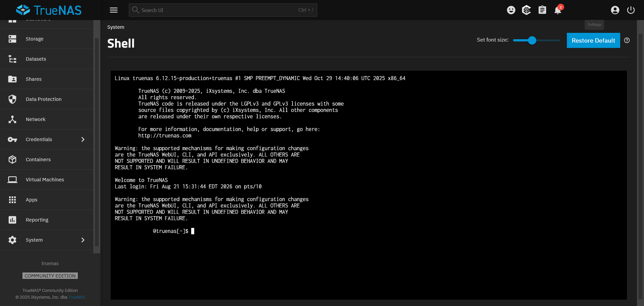Click the power button icon
Image resolution: width=644 pixels, height=306 pixels.
coord(631,10)
